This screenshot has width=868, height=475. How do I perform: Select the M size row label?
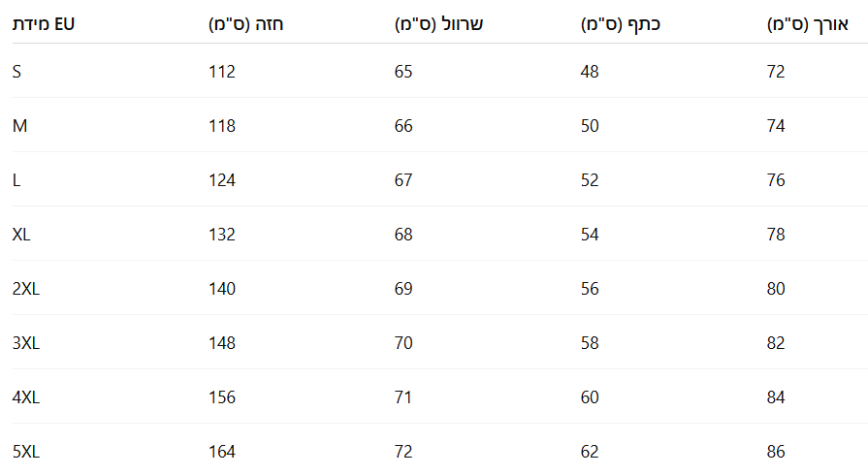(x=19, y=126)
